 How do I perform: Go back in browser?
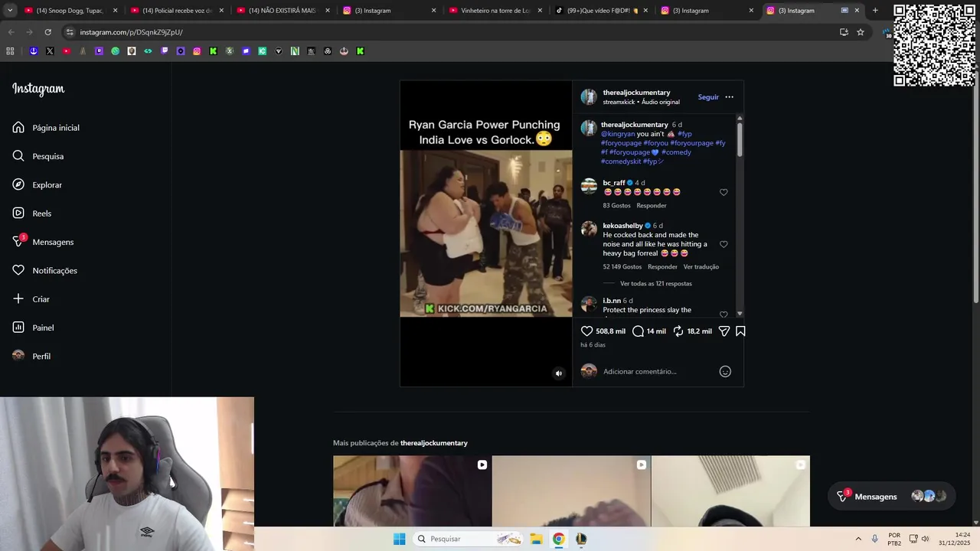pos(11,32)
